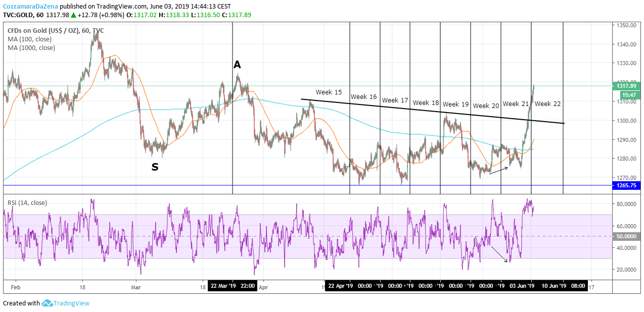Select the MA (1000, close) indicator label
Viewport: 644px width, 312px height.
(31, 48)
